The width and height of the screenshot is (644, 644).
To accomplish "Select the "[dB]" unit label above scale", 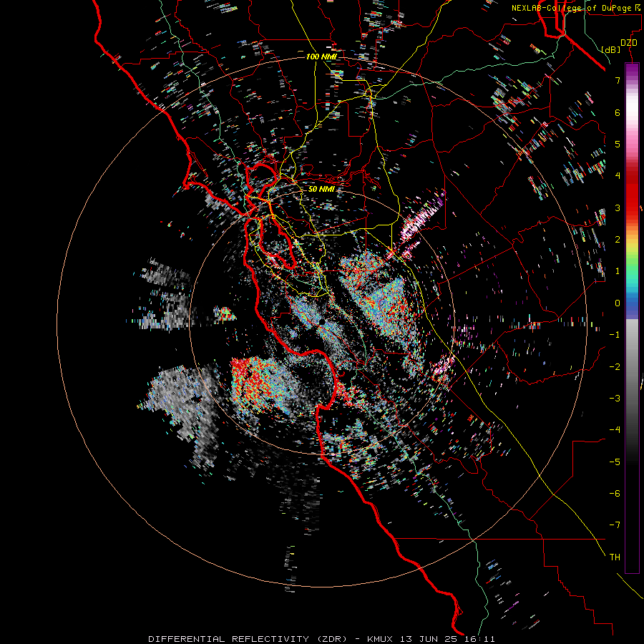I will click(x=611, y=49).
